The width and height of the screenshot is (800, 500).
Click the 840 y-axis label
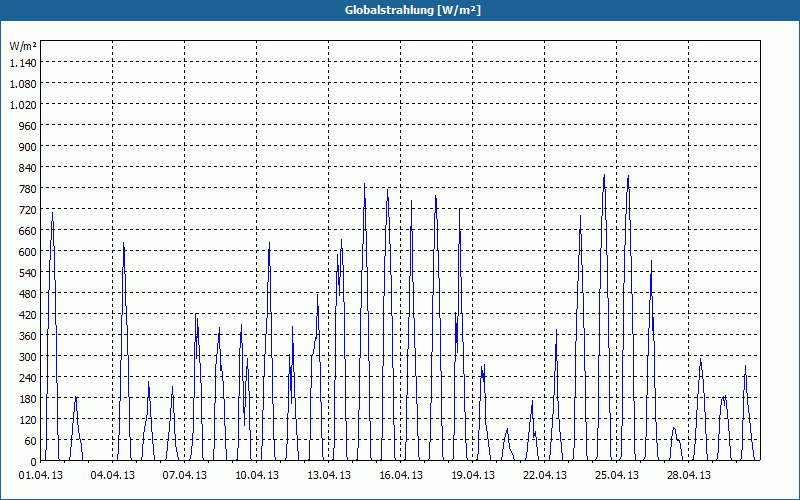pyautogui.click(x=29, y=168)
